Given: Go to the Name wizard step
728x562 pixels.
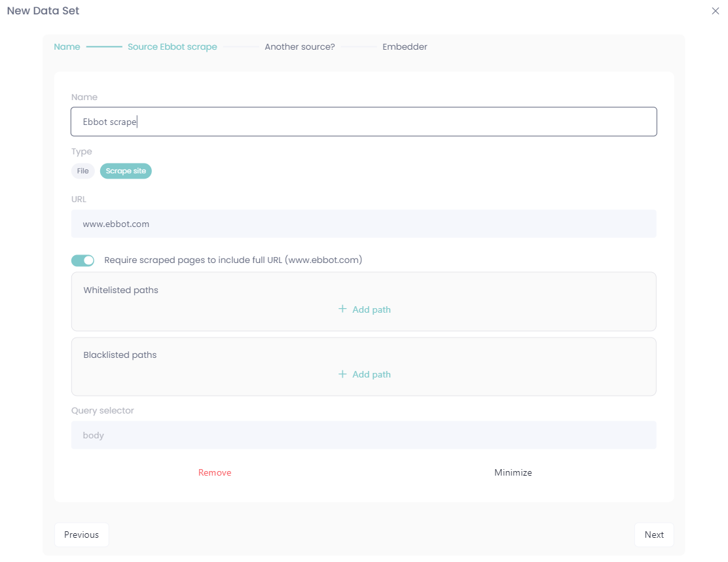Looking at the screenshot, I should [x=67, y=47].
